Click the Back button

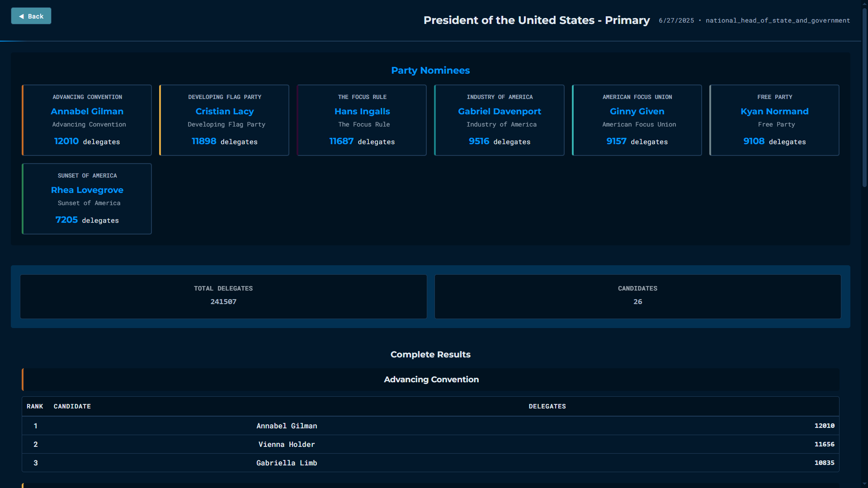pyautogui.click(x=31, y=16)
